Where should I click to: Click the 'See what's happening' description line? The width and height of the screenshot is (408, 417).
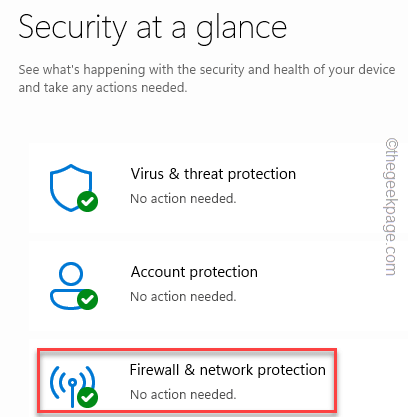[207, 70]
